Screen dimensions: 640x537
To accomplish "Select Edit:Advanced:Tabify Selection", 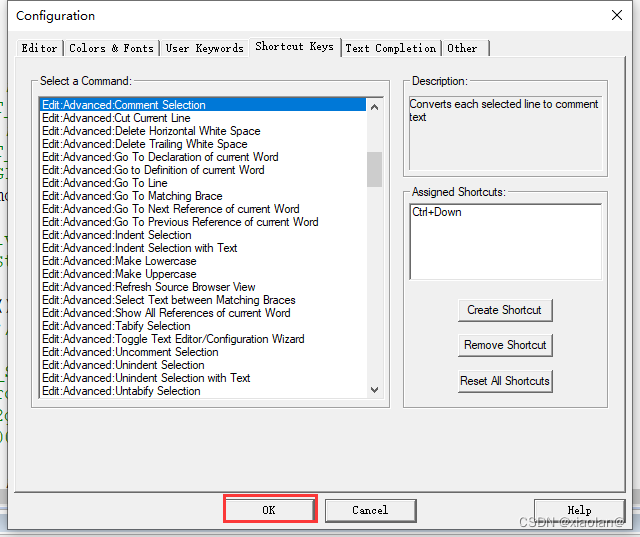I will (x=203, y=326).
